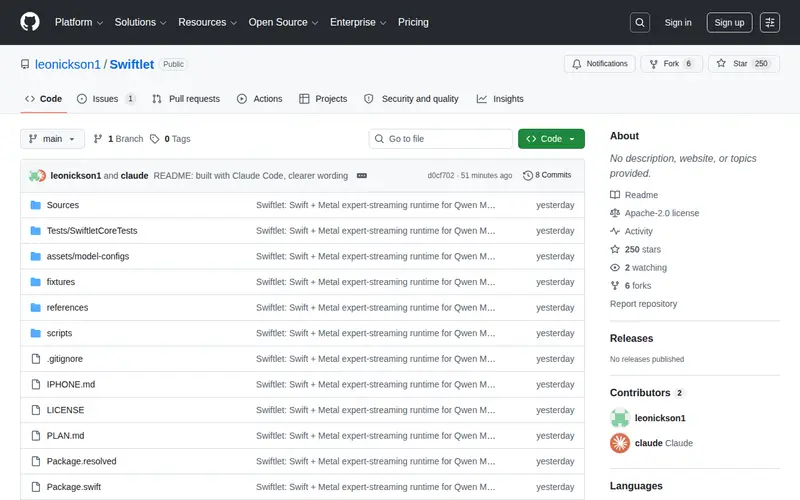Open the Swiftlet repository name link
The width and height of the screenshot is (800, 500).
click(132, 64)
